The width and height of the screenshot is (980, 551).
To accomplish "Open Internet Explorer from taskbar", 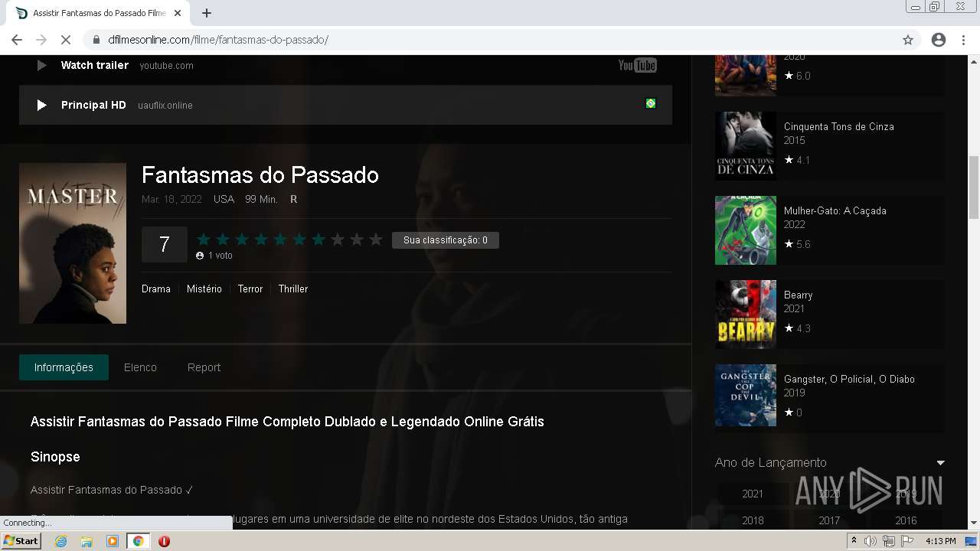I will (x=61, y=541).
